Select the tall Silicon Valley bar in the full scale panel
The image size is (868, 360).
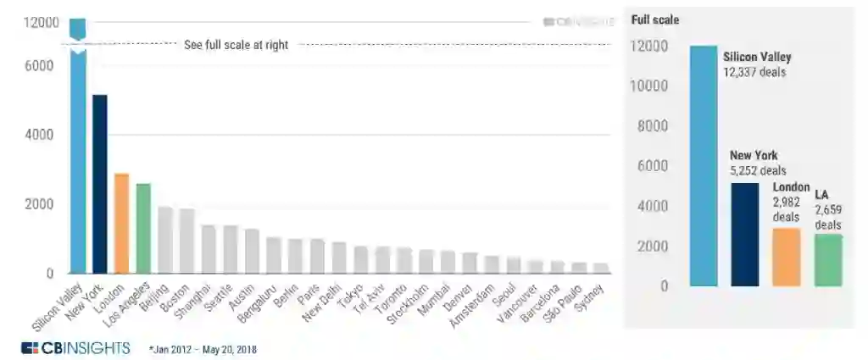click(x=704, y=165)
